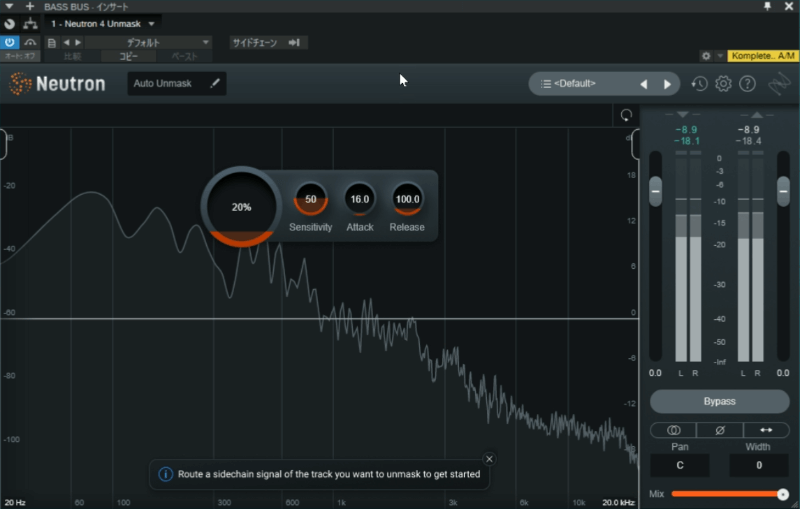Click the 比較 compare button
Image resolution: width=800 pixels, height=509 pixels.
(72, 56)
